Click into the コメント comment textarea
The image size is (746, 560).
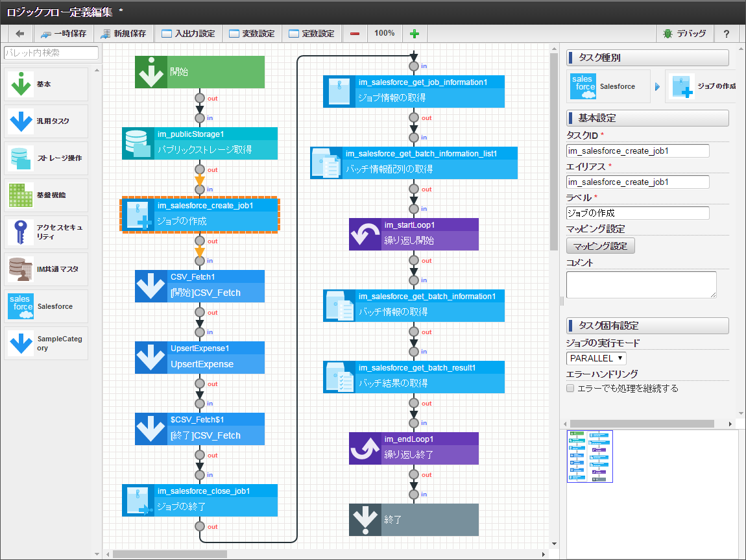(x=641, y=284)
